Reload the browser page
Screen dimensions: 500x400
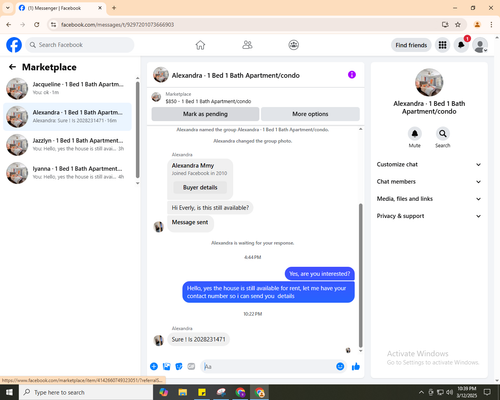click(37, 25)
